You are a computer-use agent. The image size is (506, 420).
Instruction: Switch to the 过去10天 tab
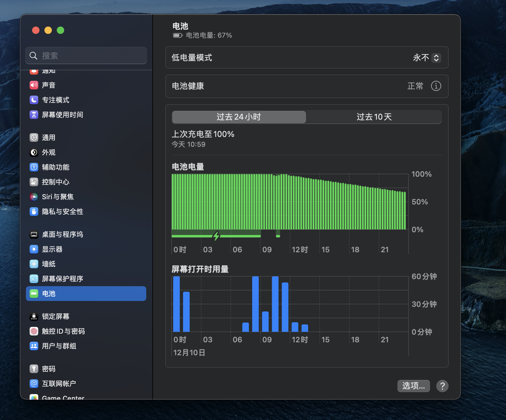pyautogui.click(x=374, y=117)
